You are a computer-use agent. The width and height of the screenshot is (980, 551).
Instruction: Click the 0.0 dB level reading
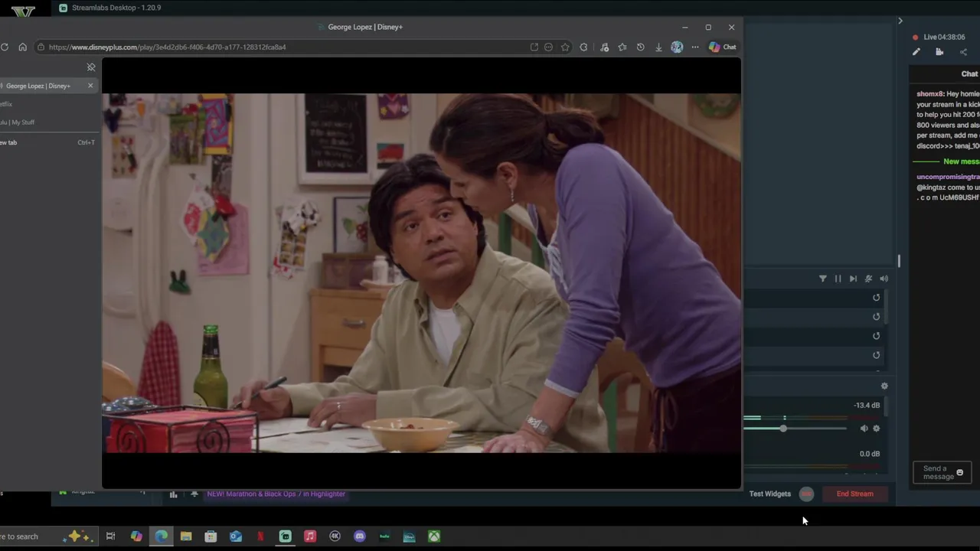pyautogui.click(x=870, y=454)
